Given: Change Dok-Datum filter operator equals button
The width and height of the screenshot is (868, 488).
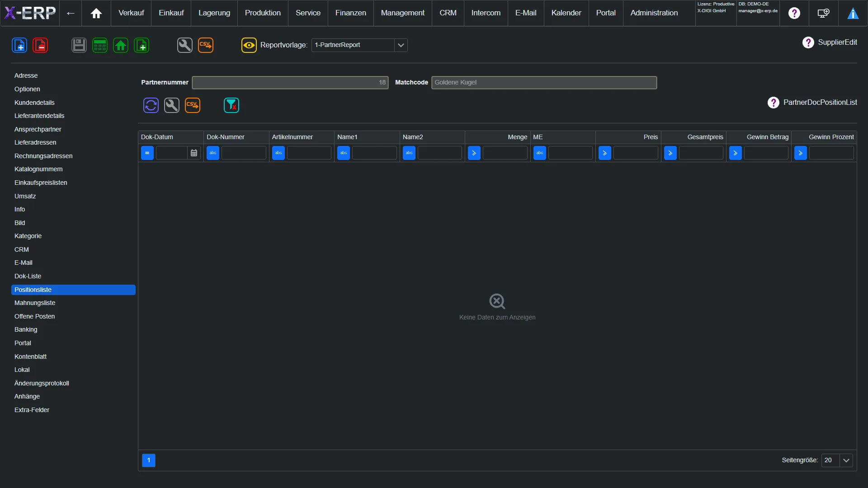Looking at the screenshot, I should pyautogui.click(x=147, y=153).
